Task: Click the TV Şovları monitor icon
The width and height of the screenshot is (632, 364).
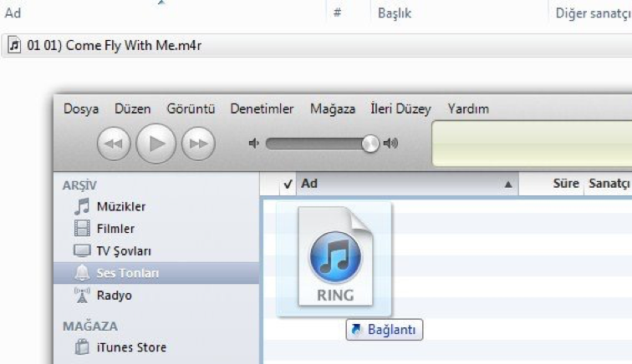Action: point(82,250)
